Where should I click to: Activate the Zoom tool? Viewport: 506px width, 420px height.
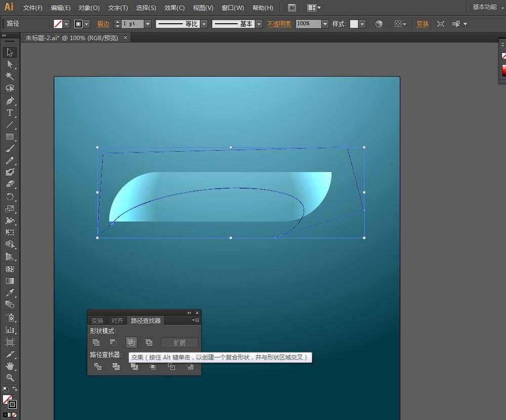10,377
